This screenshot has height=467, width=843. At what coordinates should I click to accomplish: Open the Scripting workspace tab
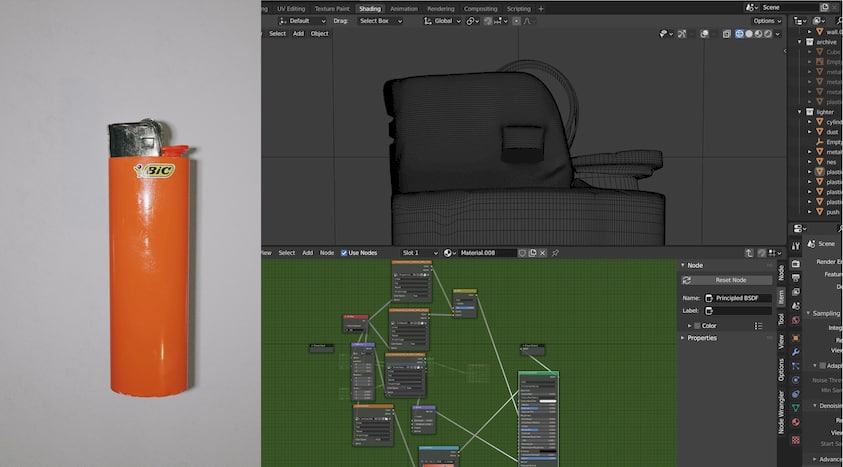point(518,9)
